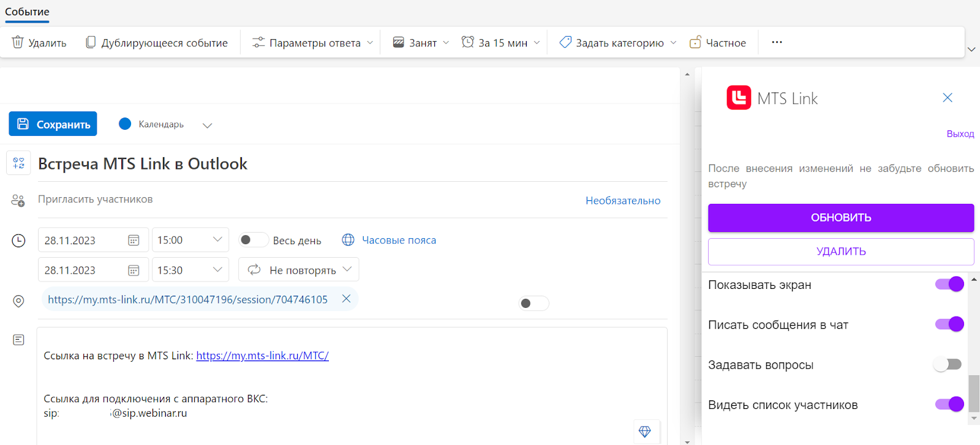Click the globe icon for Часовые пояса
Viewport: 980px width, 445px height.
point(348,240)
